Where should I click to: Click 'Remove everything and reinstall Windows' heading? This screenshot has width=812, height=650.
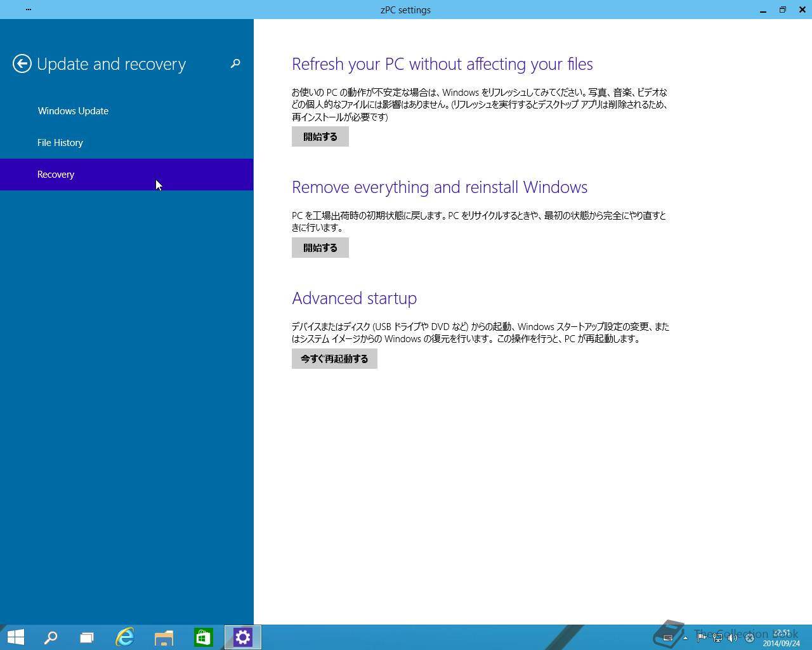pyautogui.click(x=440, y=187)
